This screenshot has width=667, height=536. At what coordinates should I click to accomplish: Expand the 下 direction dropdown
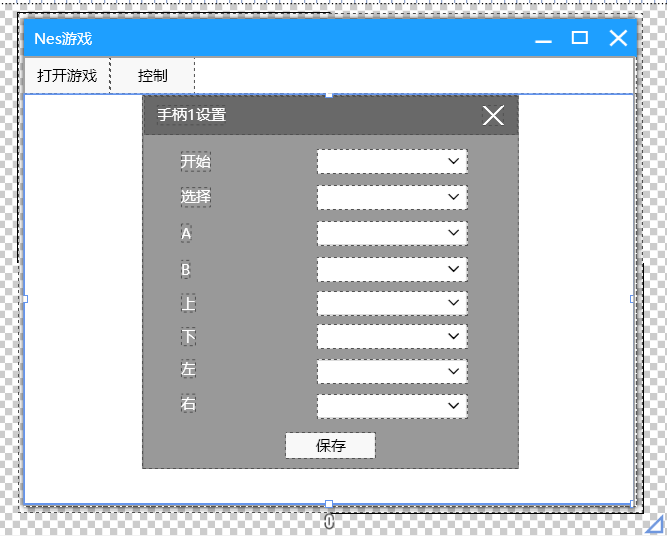[x=392, y=336]
